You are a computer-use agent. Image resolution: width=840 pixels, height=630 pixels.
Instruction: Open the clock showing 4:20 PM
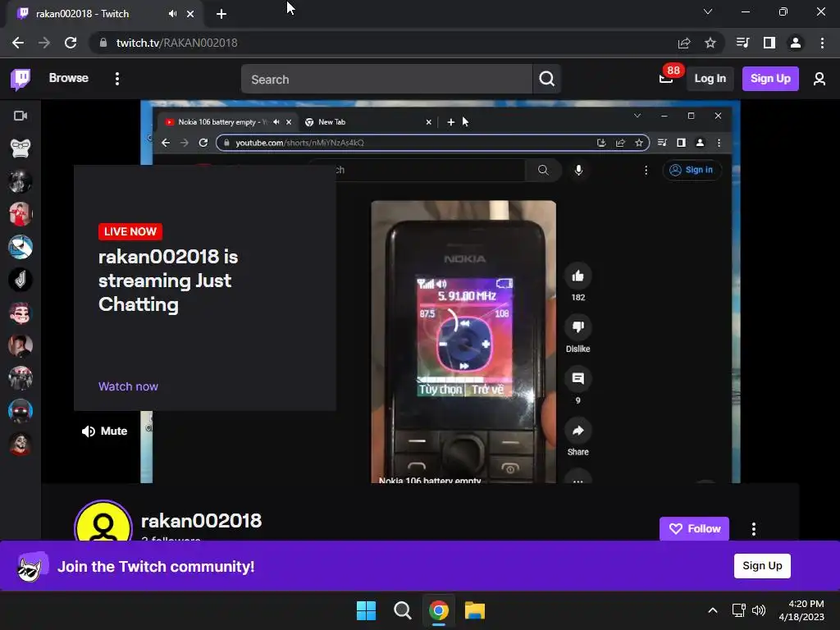pos(801,610)
